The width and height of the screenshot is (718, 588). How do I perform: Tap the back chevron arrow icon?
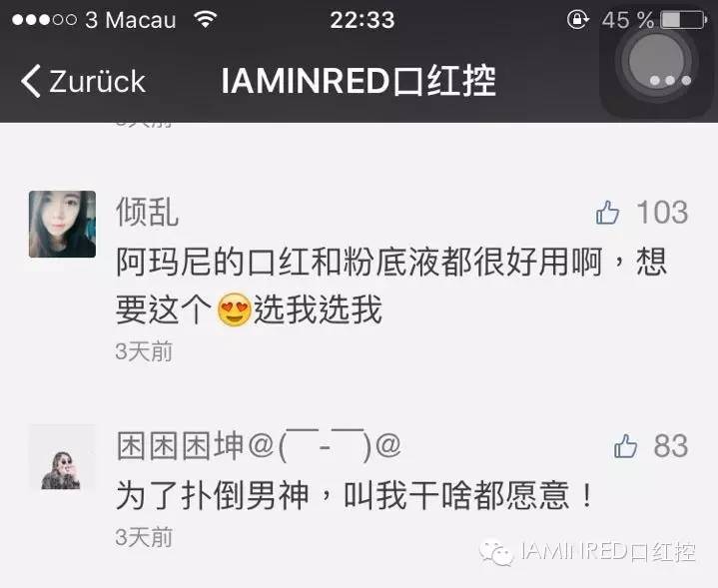pos(31,81)
